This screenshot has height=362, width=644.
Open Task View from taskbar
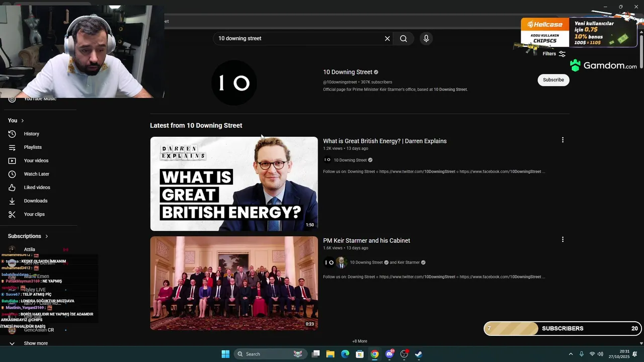(315, 354)
